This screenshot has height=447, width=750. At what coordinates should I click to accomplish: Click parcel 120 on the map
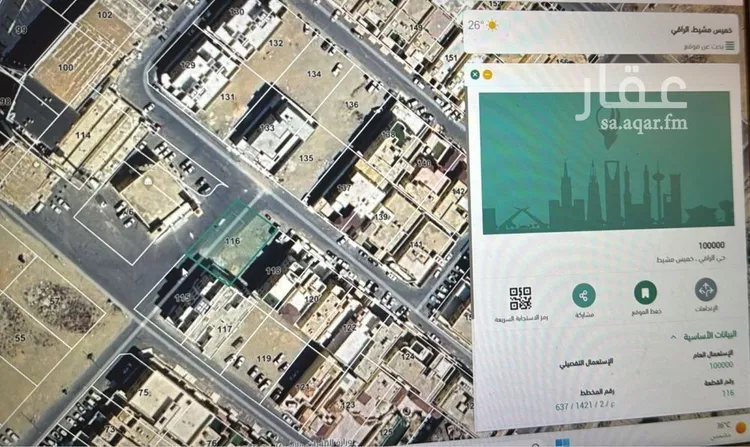[311, 299]
